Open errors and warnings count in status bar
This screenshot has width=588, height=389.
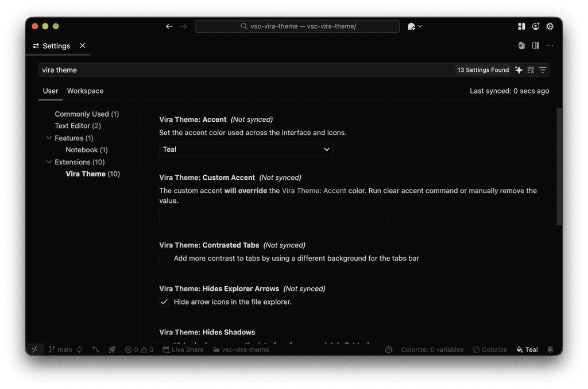[x=139, y=349]
